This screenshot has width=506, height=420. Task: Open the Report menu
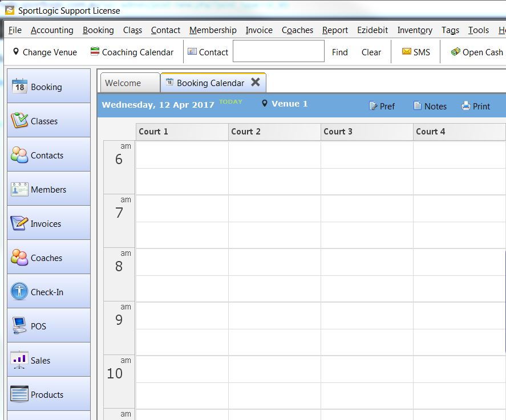pos(335,30)
